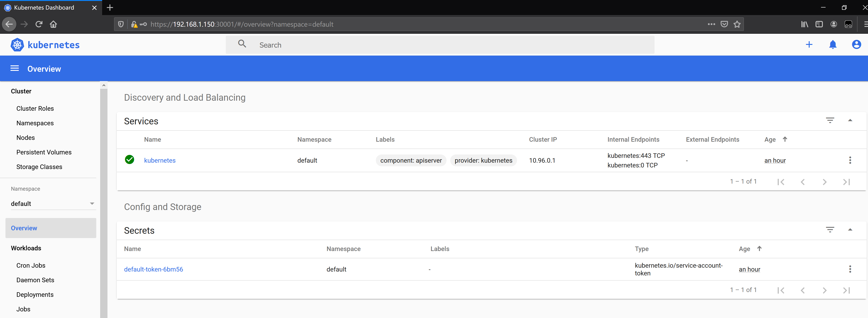Click the Cluster heading in the sidebar

[21, 91]
